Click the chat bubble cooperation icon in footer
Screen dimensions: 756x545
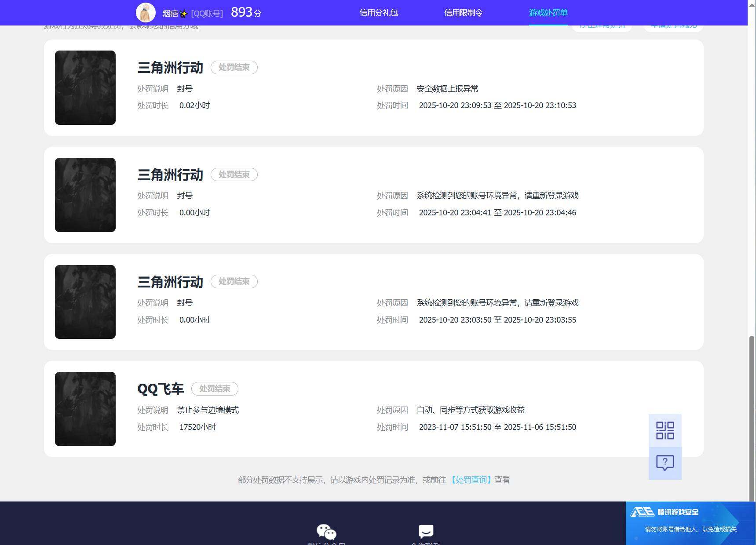coord(426,531)
